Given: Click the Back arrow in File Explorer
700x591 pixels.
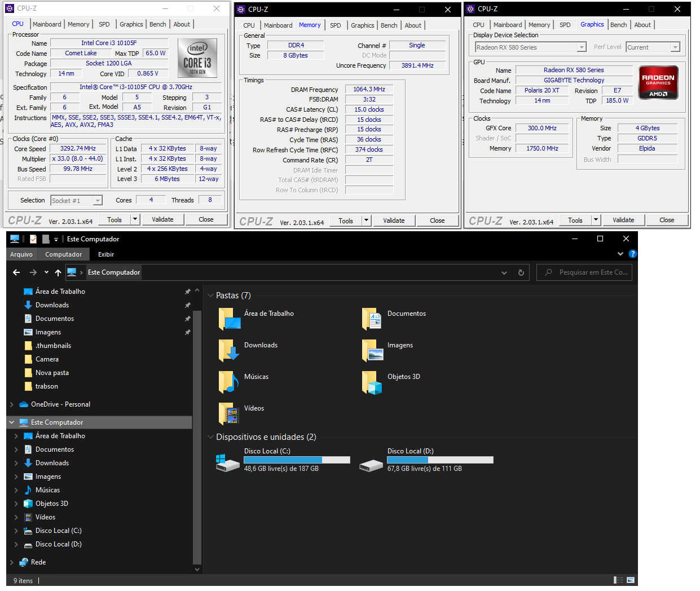Looking at the screenshot, I should point(16,272).
